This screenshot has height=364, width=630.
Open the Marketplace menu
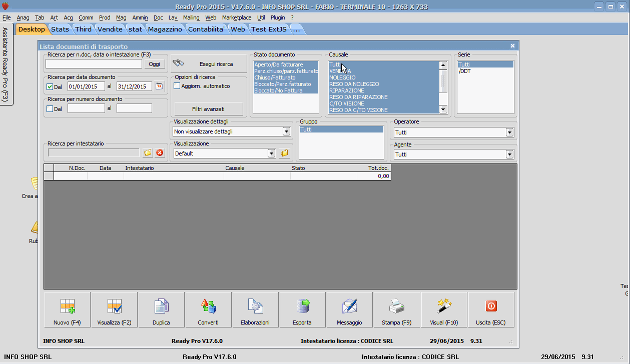(x=237, y=17)
